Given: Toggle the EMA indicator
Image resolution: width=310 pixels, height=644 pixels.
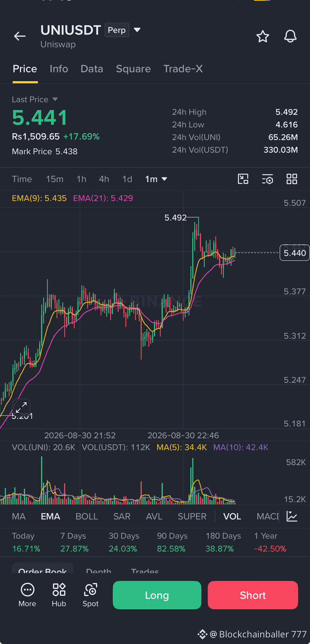Looking at the screenshot, I should point(51,516).
